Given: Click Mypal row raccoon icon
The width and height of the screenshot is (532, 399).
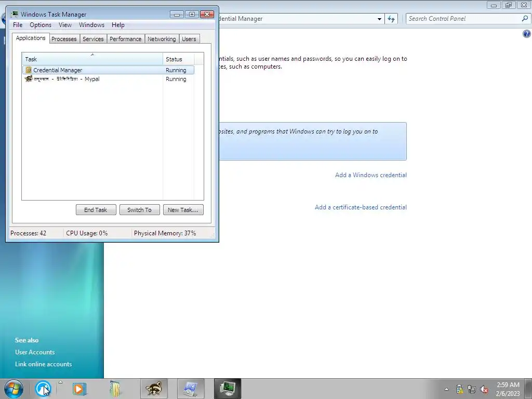Looking at the screenshot, I should click(29, 79).
